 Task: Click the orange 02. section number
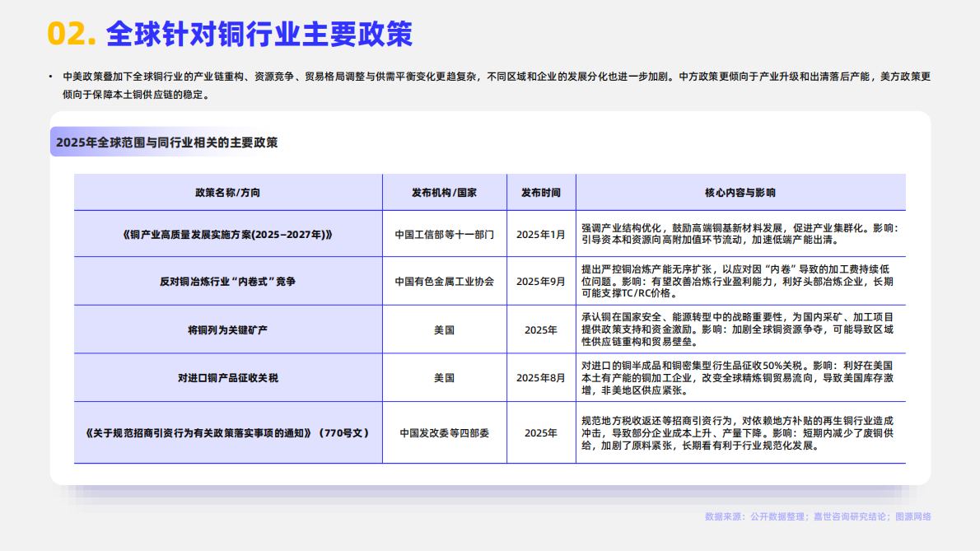tap(72, 34)
